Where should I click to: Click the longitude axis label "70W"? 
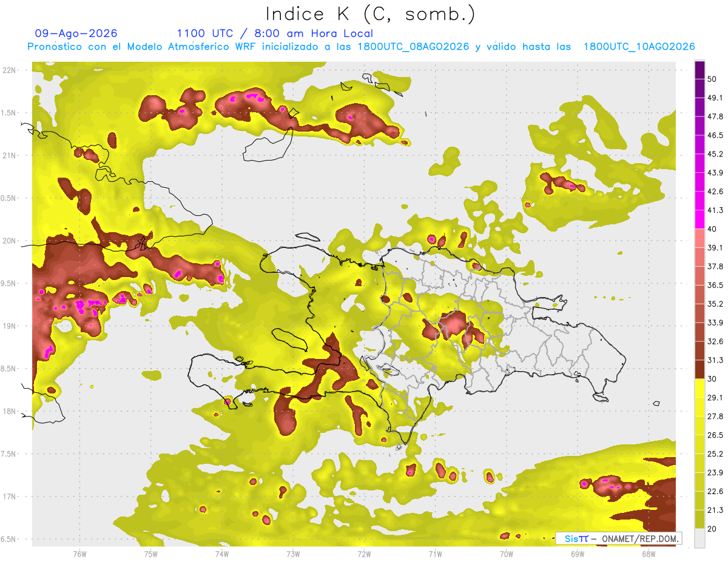pos(506,554)
